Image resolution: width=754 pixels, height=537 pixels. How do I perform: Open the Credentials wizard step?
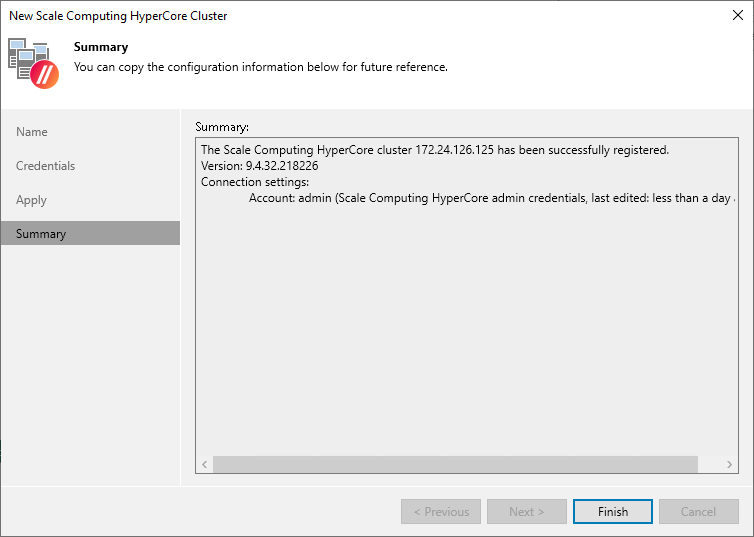pos(45,166)
